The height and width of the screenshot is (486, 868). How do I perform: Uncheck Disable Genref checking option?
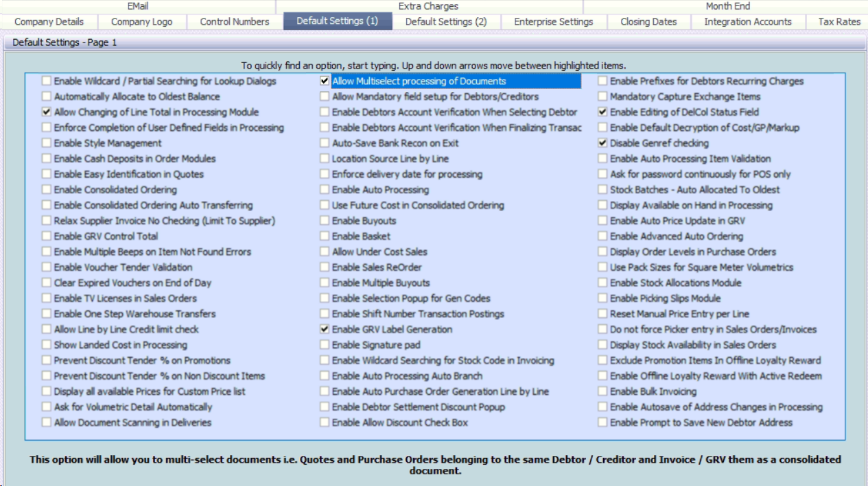pos(602,143)
